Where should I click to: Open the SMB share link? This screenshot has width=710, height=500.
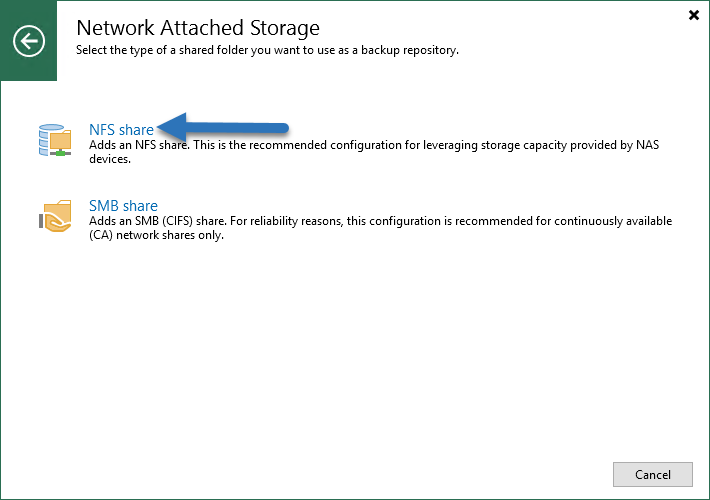[123, 206]
